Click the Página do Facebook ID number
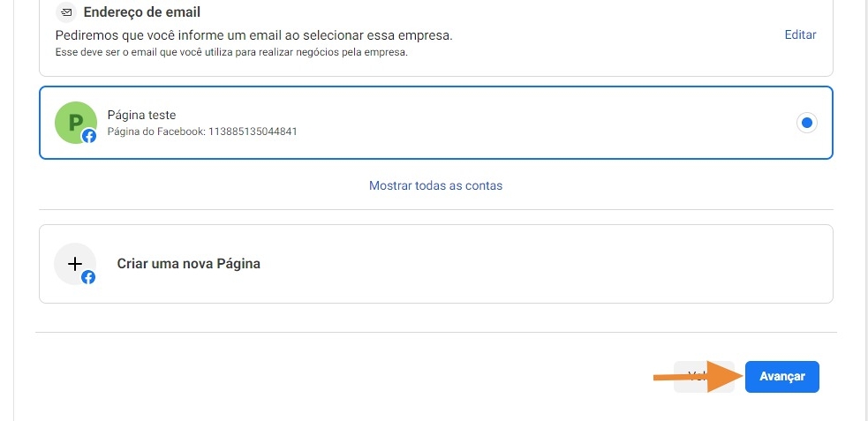 (x=252, y=132)
